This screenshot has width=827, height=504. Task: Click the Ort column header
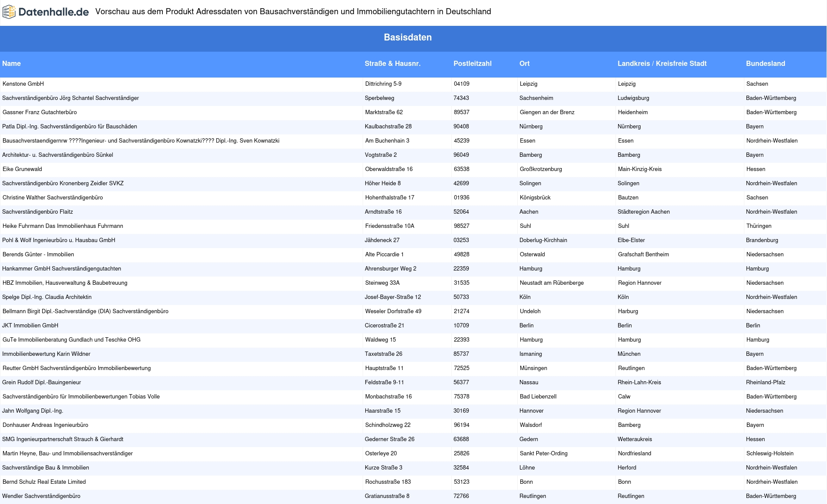(x=524, y=63)
